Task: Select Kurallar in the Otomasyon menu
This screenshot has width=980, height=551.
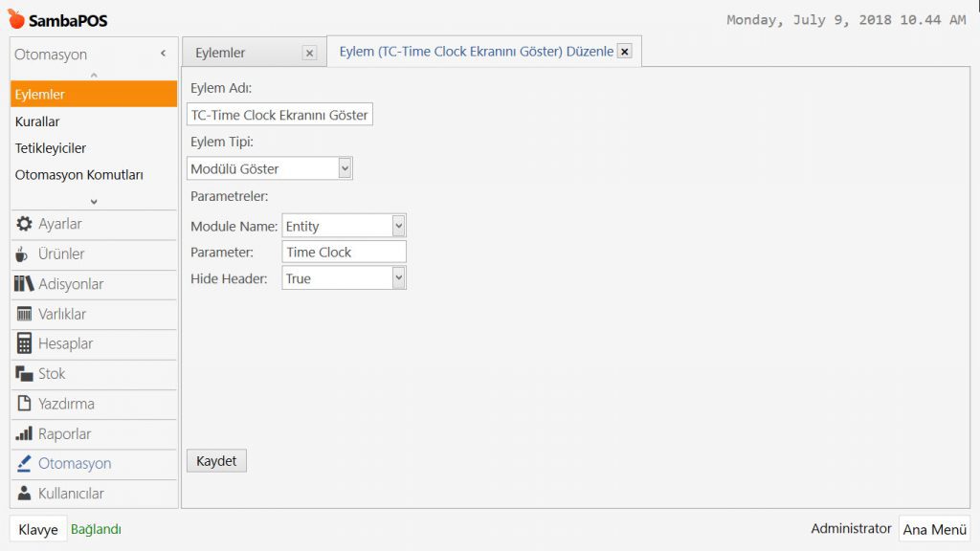Action: [37, 121]
